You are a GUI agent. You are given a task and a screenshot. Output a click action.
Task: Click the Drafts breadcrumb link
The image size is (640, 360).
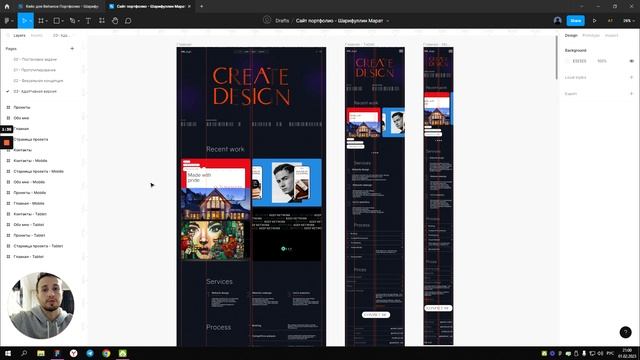[282, 20]
